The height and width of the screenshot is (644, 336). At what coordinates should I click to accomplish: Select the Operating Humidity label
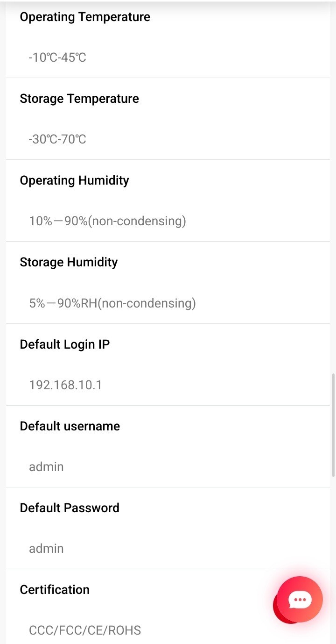74,180
